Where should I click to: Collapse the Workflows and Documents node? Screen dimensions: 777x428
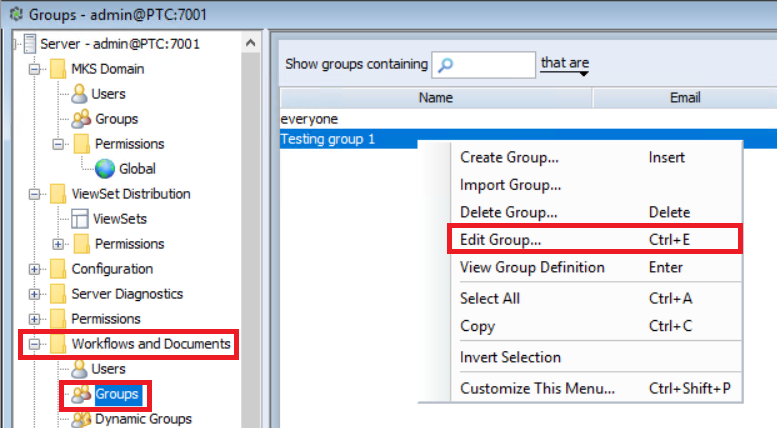36,344
